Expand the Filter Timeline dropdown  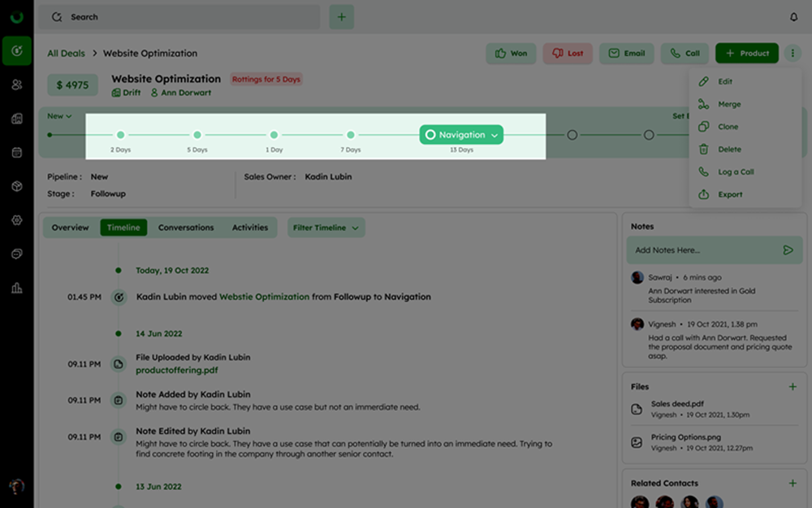[326, 228]
